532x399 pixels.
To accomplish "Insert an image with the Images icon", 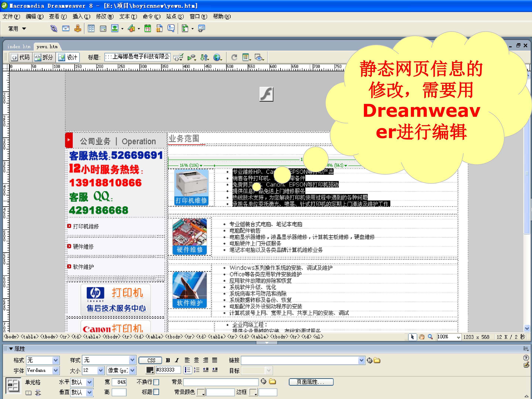I will click(115, 29).
